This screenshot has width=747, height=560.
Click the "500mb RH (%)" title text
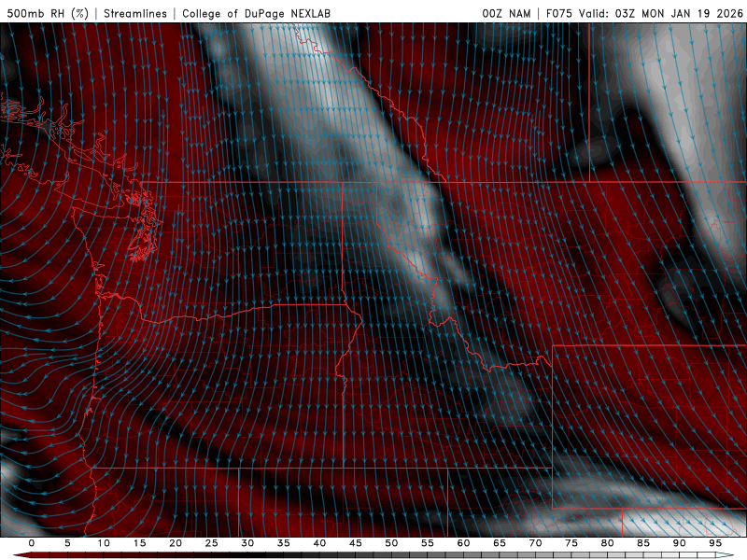[x=48, y=13]
